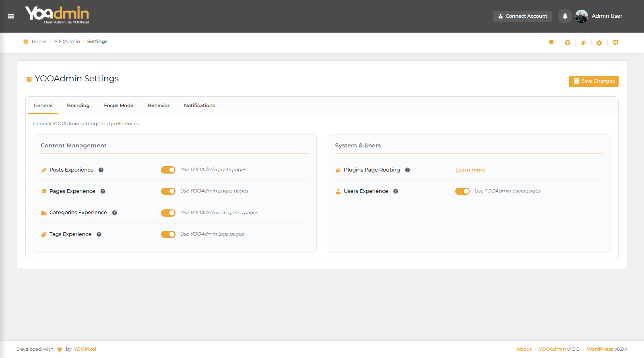644x358 pixels.
Task: Click the Plugins Page Routing help icon
Action: tap(408, 170)
